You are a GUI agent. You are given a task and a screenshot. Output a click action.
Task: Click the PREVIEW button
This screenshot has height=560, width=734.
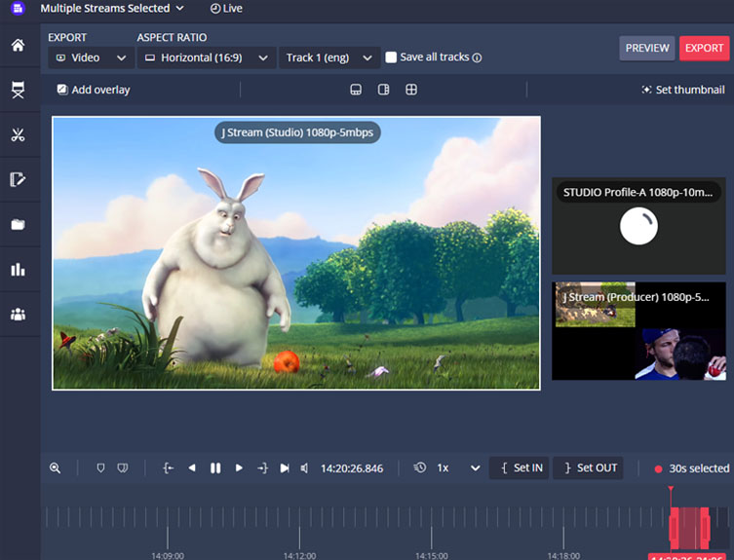647,48
